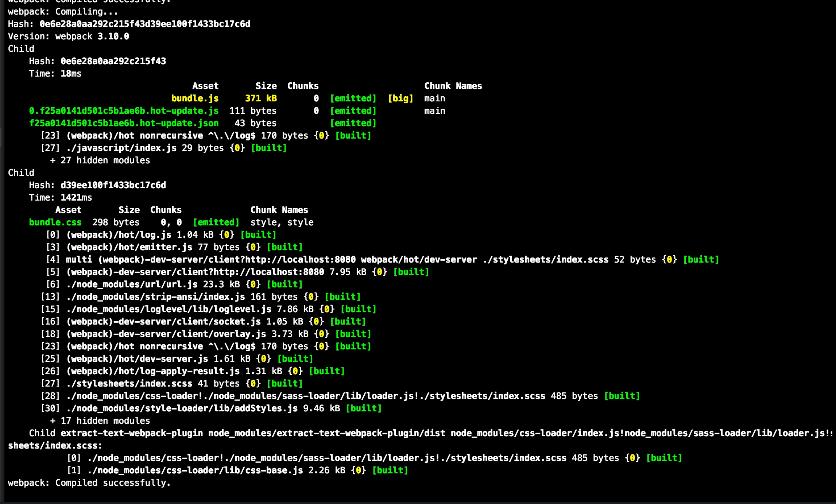This screenshot has width=836, height=504.
Task: Click ./node_modules/css-loader/lib/css-base.js module path
Action: 195,470
